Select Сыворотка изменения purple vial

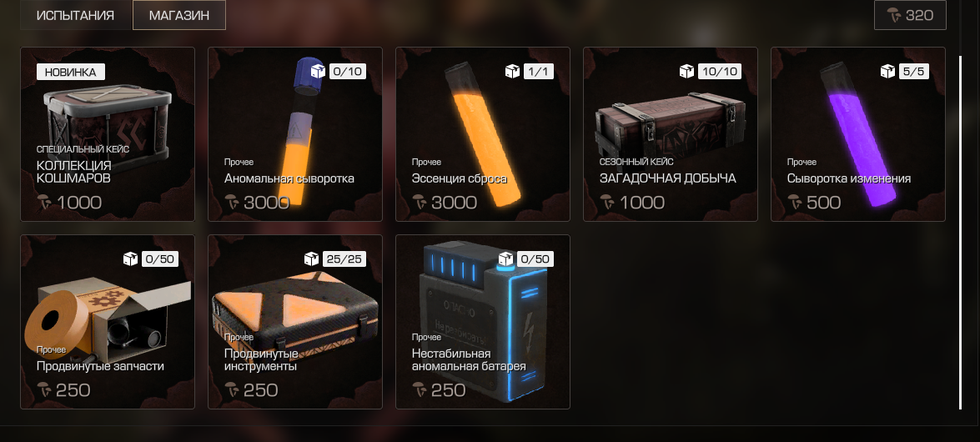click(x=858, y=134)
